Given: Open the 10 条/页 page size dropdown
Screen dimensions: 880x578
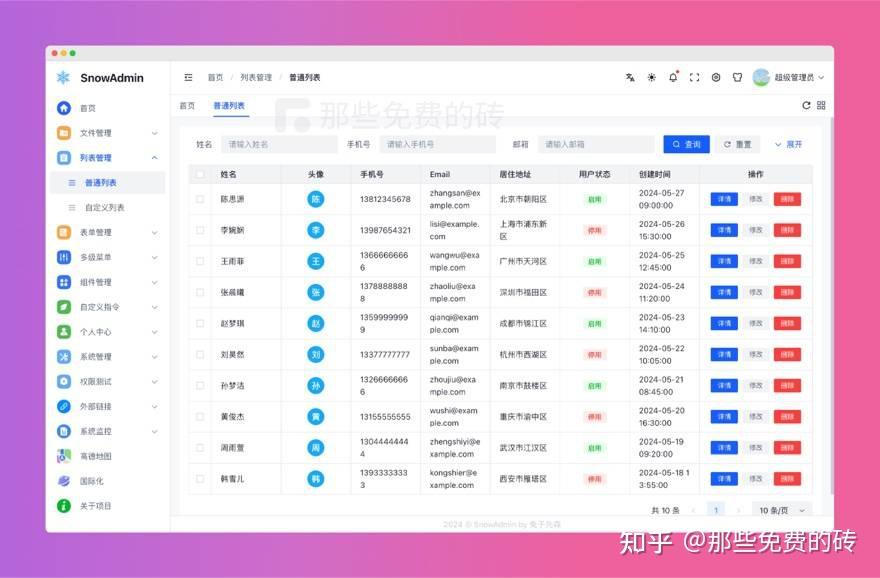Looking at the screenshot, I should 781,510.
